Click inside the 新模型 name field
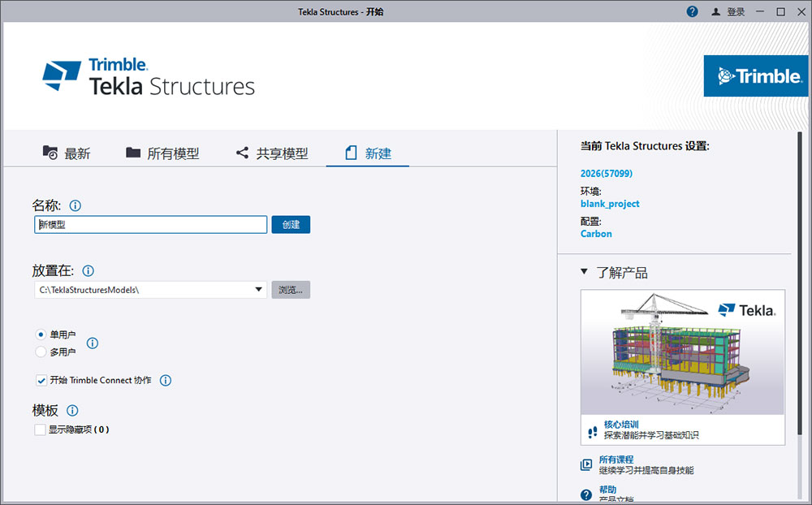812x505 pixels. click(150, 224)
